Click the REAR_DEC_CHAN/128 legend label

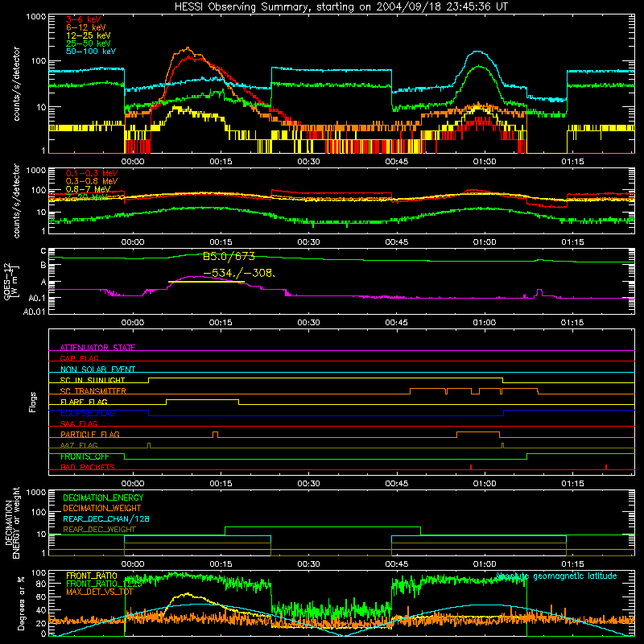point(106,518)
